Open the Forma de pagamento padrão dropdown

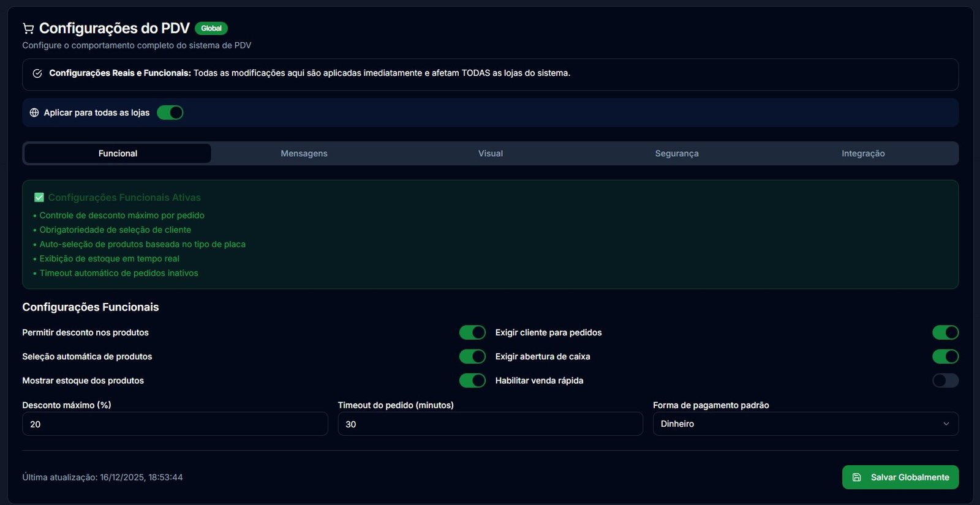(x=796, y=424)
